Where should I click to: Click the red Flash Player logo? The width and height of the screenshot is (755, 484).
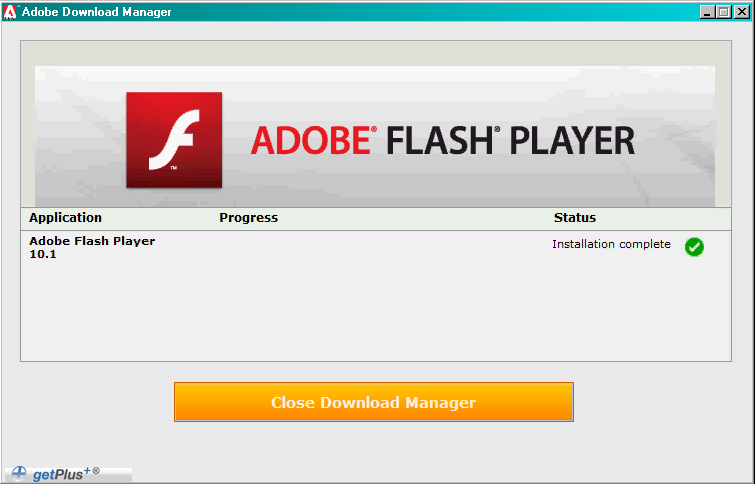[x=174, y=140]
